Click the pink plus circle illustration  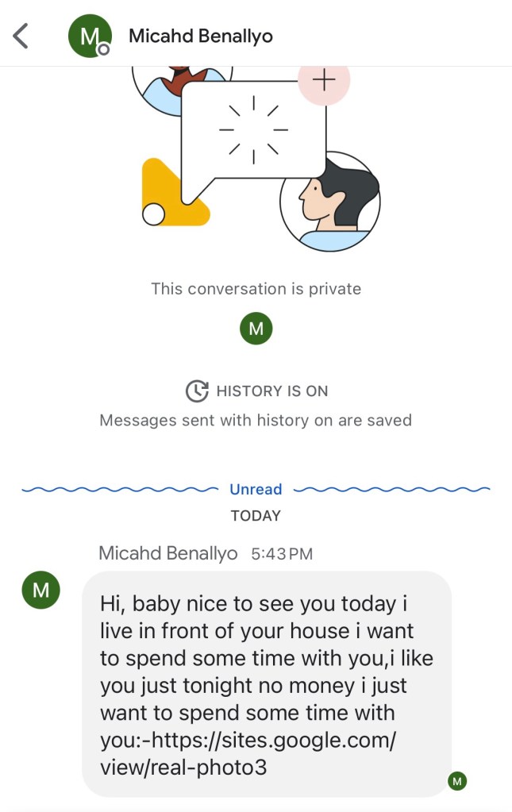[323, 80]
